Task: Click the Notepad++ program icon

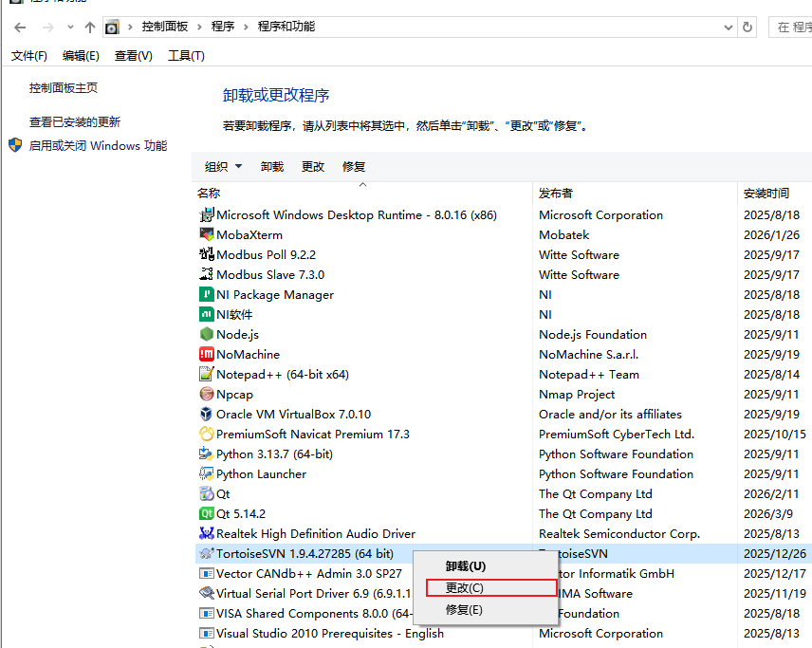Action: click(x=207, y=374)
